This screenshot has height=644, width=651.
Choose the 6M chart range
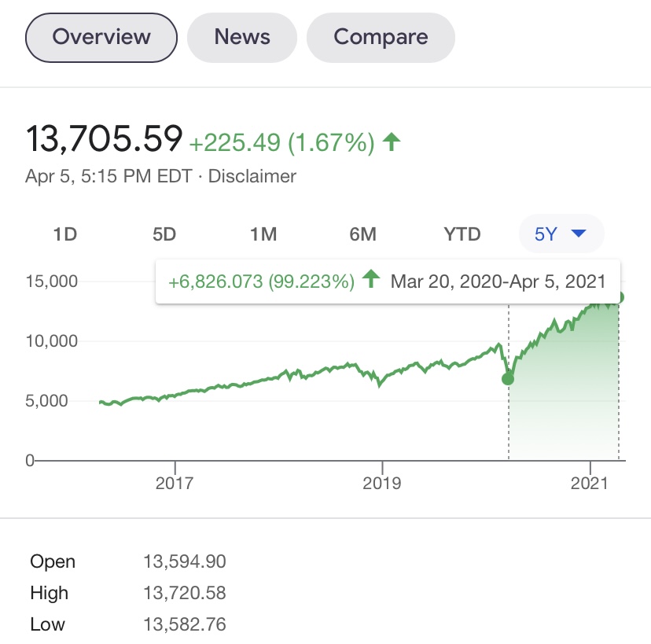point(363,234)
